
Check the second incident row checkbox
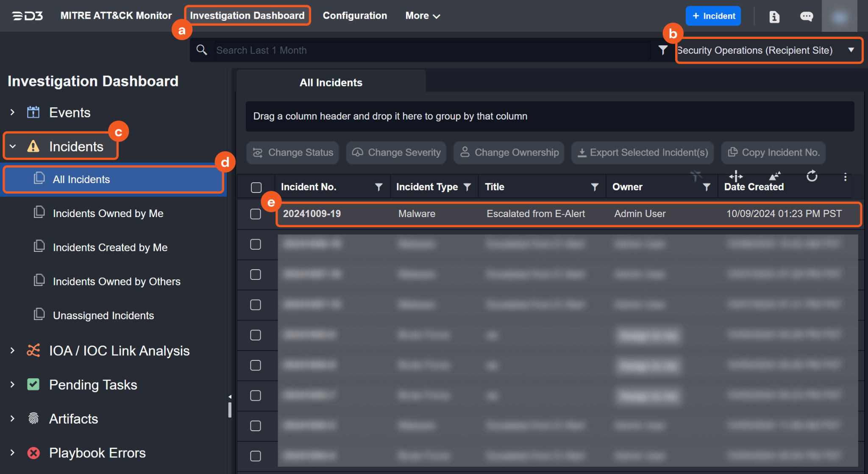click(256, 244)
